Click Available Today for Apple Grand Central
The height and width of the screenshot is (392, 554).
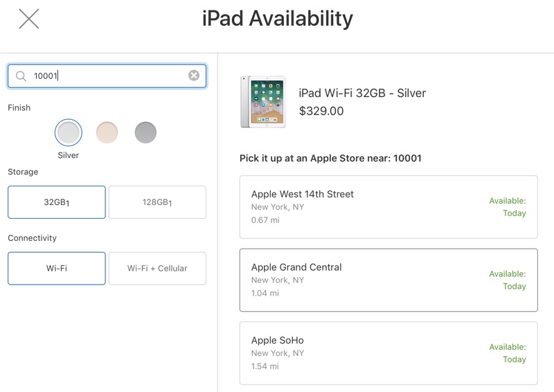pos(508,280)
